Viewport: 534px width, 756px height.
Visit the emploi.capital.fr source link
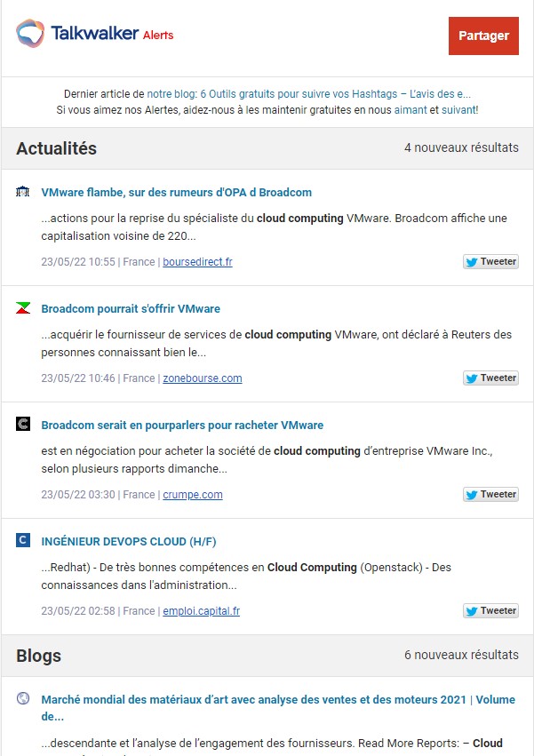[x=201, y=611]
